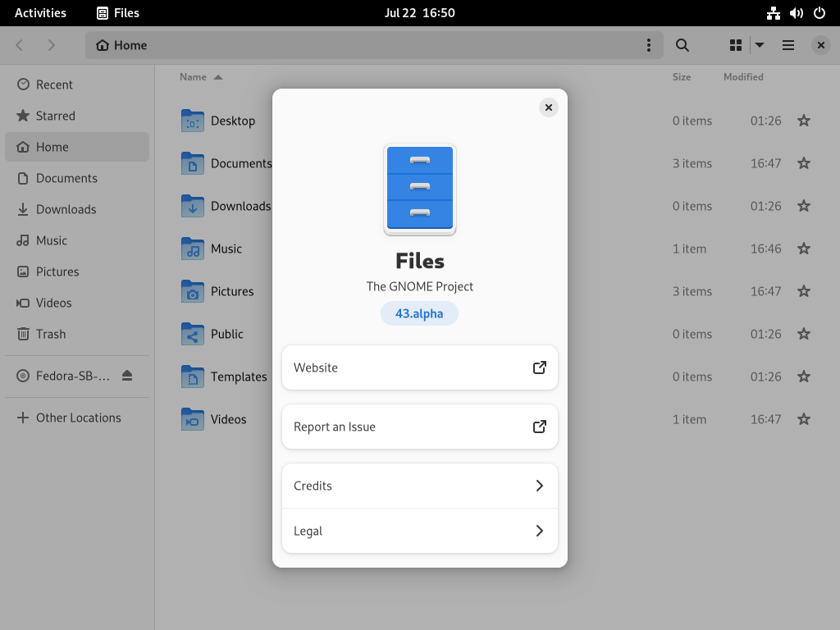
Task: Open Pictures in the sidebar
Action: (77, 272)
